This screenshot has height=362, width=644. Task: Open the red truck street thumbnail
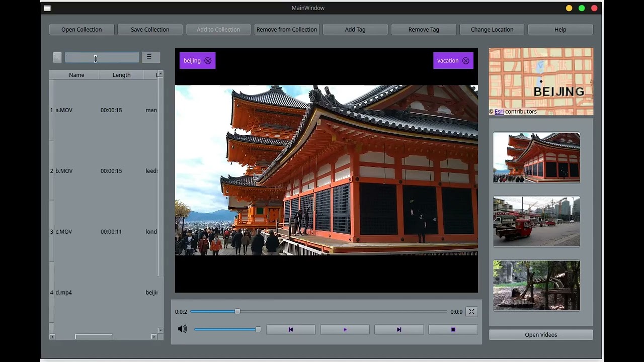coord(536,221)
